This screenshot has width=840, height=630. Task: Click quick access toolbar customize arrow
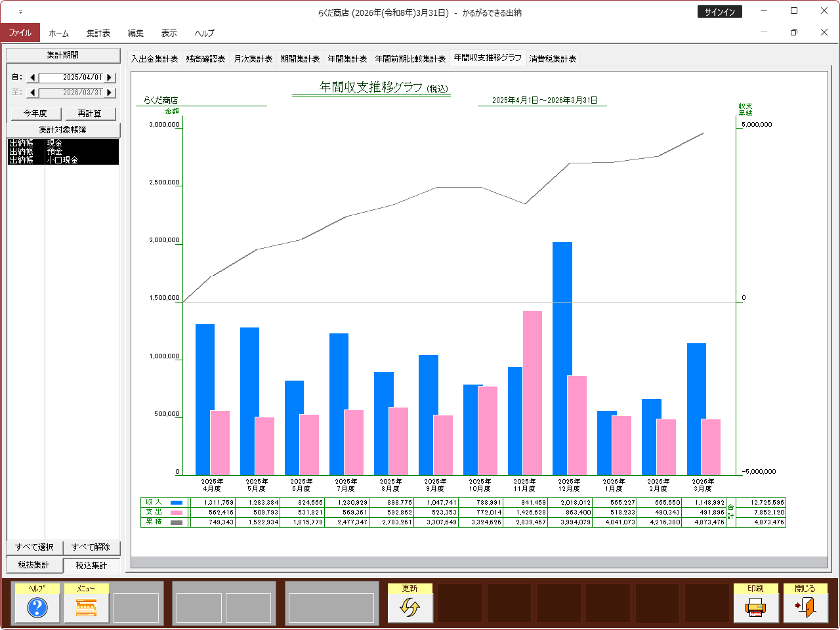click(20, 12)
